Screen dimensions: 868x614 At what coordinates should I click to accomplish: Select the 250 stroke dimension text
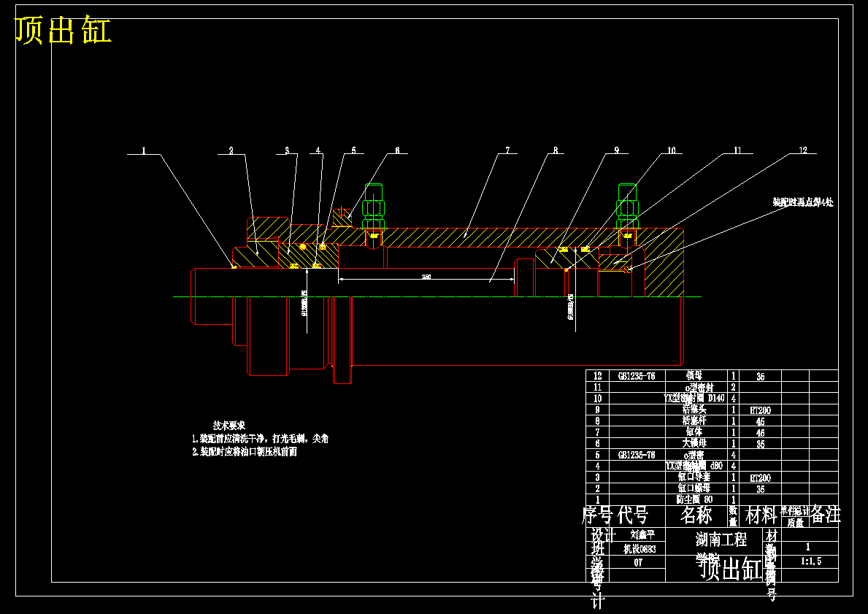[426, 276]
